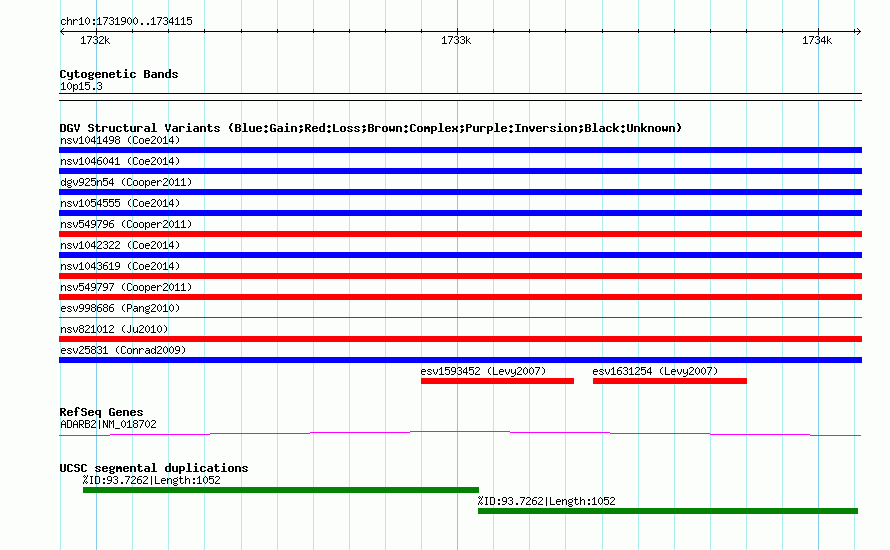The height and width of the screenshot is (550, 890).
Task: Click blue bar for nsv1046041 variant
Action: click(x=460, y=171)
